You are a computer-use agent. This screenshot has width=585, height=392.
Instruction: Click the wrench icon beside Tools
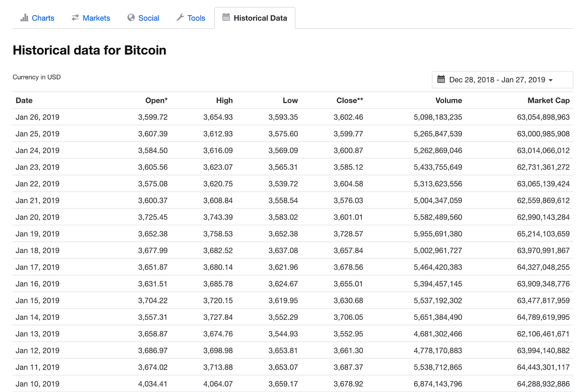pos(180,18)
